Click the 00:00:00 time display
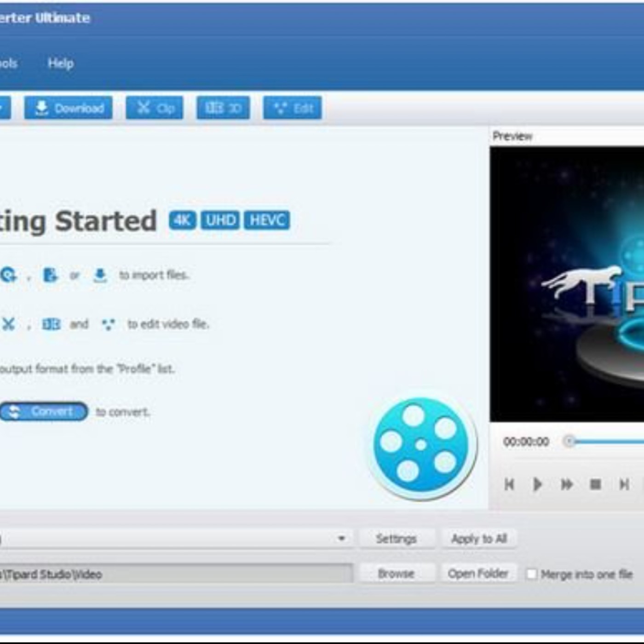The width and height of the screenshot is (644, 644). click(526, 442)
